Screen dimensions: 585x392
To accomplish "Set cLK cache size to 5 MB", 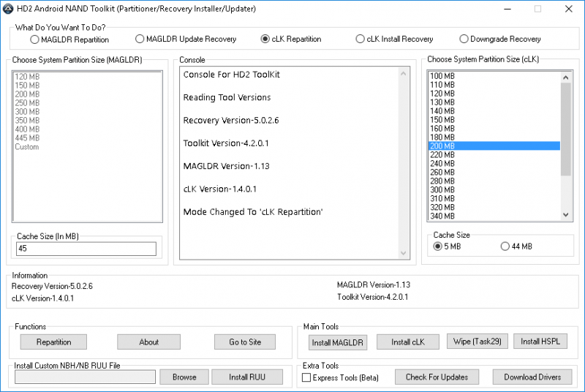I will pos(447,246).
